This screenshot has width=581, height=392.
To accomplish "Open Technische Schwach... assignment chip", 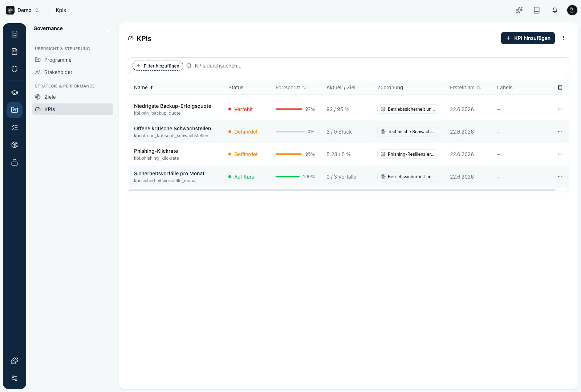I will pyautogui.click(x=408, y=132).
